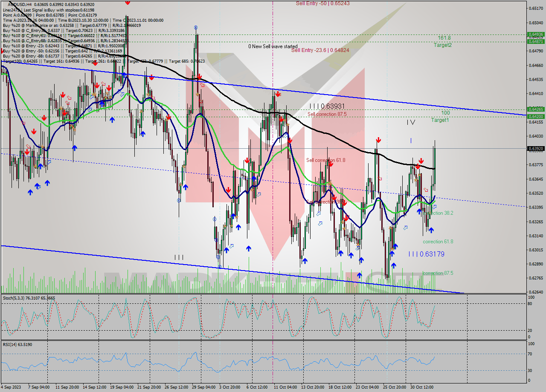546x392 pixels.
Task: Click the 0.64265 green price tag
Action: (x=536, y=109)
